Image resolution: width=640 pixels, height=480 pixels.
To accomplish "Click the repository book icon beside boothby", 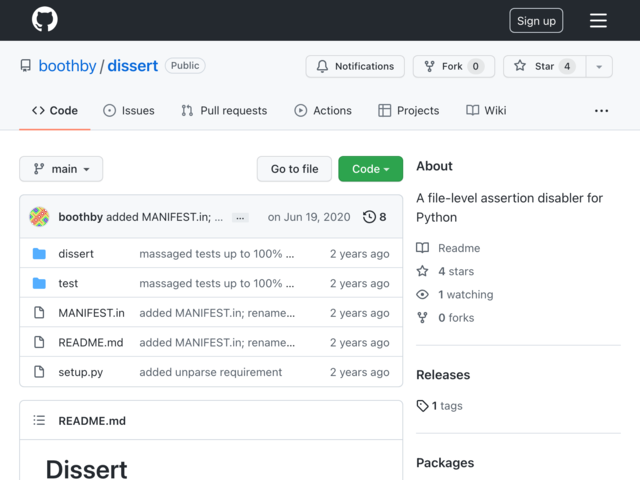I will [26, 66].
